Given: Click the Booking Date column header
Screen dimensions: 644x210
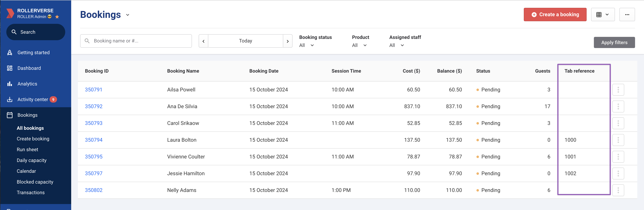Looking at the screenshot, I should (264, 71).
